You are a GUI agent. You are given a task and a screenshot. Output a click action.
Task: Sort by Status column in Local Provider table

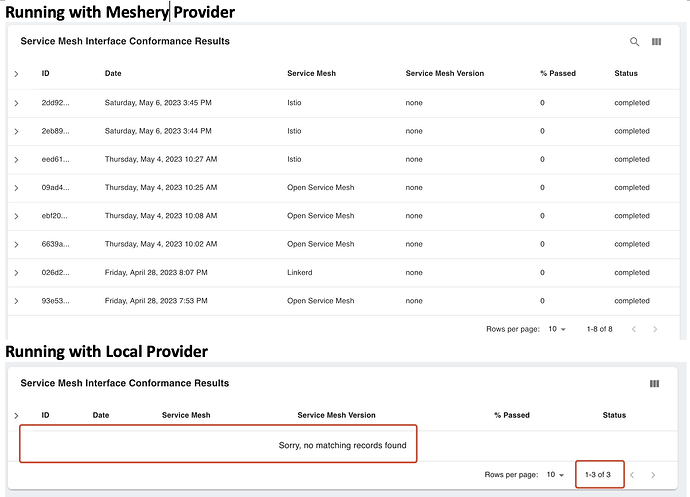614,415
